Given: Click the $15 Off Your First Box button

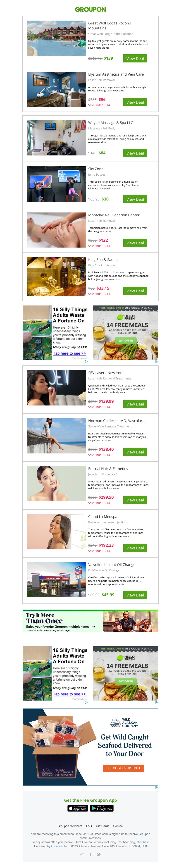Looking at the screenshot, I should click(124, 768).
